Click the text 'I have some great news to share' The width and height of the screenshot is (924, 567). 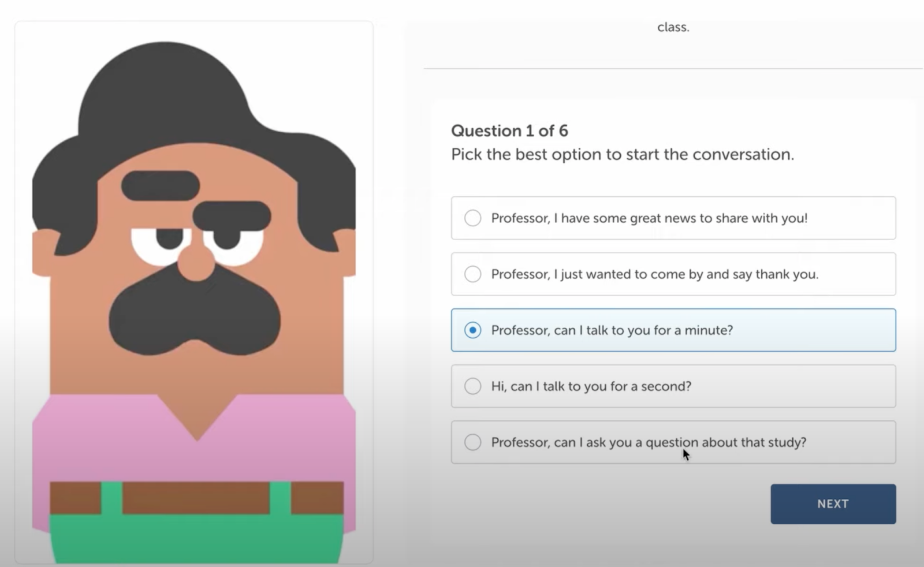click(x=649, y=218)
